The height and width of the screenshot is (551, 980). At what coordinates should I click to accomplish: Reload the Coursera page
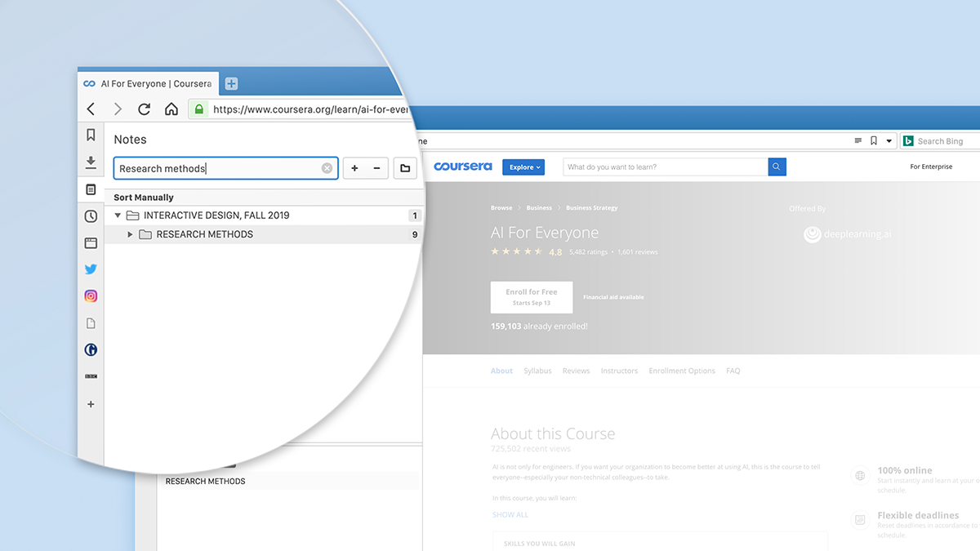[x=144, y=109]
